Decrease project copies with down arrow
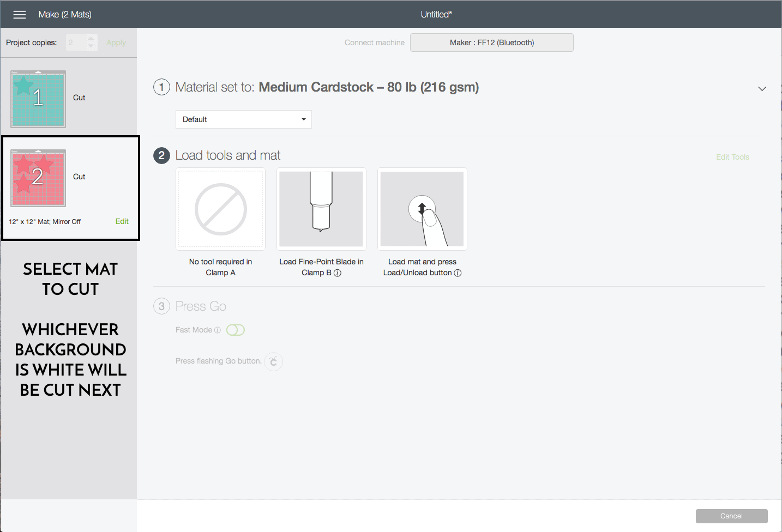The width and height of the screenshot is (782, 532). click(91, 46)
